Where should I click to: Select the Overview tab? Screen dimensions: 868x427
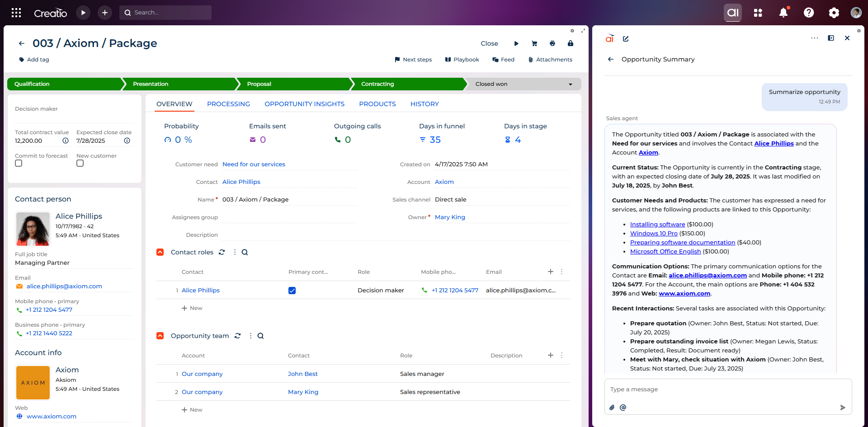pyautogui.click(x=174, y=104)
